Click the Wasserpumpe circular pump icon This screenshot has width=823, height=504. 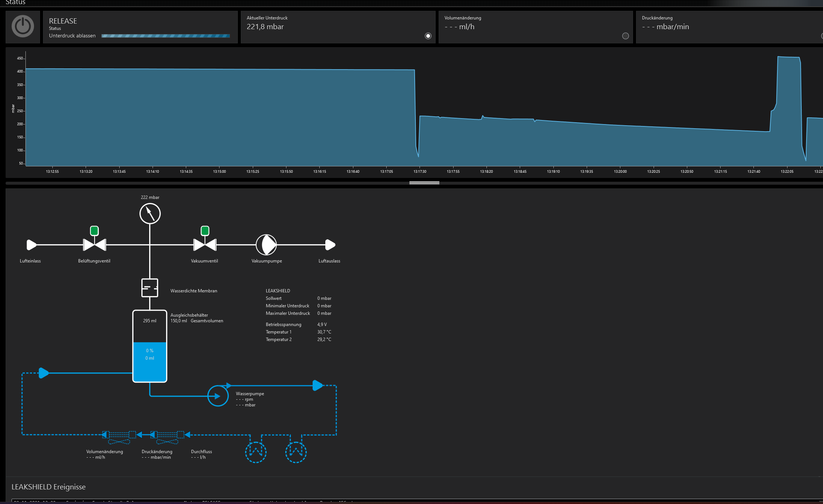[x=218, y=396]
